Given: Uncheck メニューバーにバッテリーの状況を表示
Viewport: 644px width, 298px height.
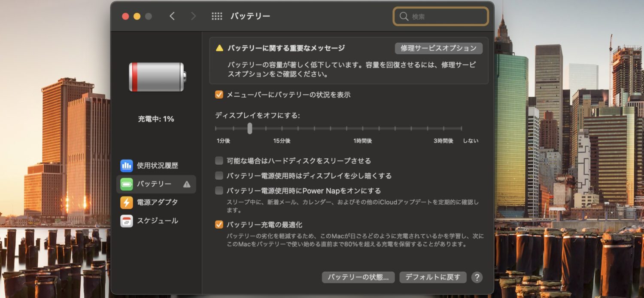Looking at the screenshot, I should point(219,95).
